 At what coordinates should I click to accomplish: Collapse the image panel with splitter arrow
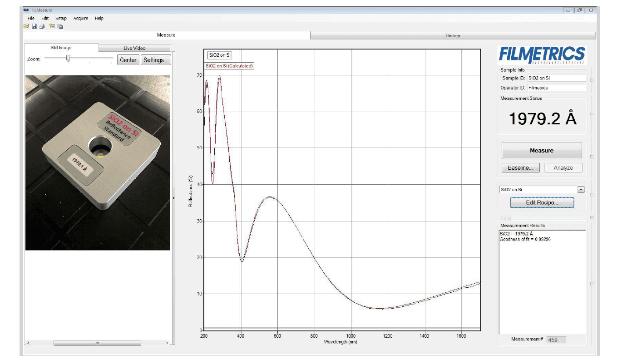coord(174,197)
